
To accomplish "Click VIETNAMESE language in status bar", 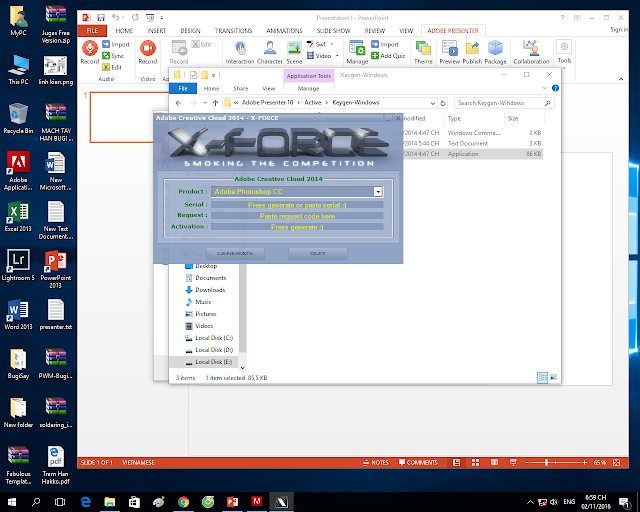I will pos(138,463).
